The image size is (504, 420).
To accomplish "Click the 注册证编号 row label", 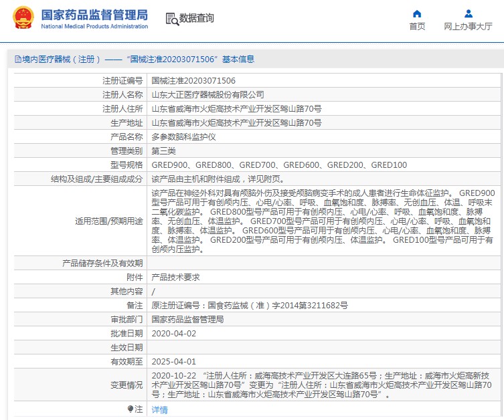I will pyautogui.click(x=122, y=81).
